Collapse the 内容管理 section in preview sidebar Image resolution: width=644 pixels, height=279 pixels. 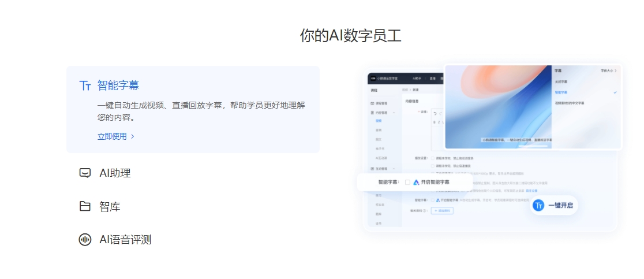[394, 113]
